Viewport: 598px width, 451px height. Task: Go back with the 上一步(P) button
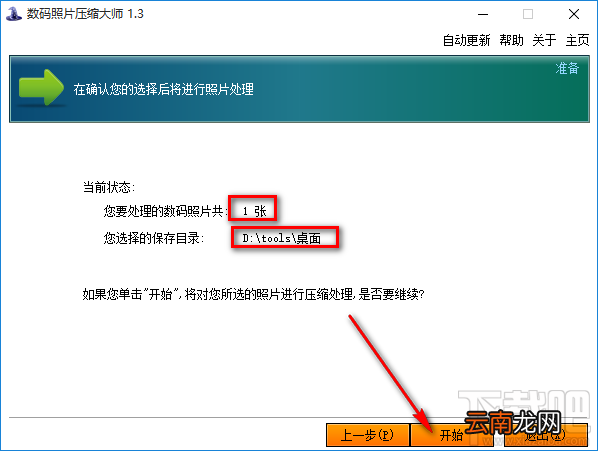[x=367, y=435]
